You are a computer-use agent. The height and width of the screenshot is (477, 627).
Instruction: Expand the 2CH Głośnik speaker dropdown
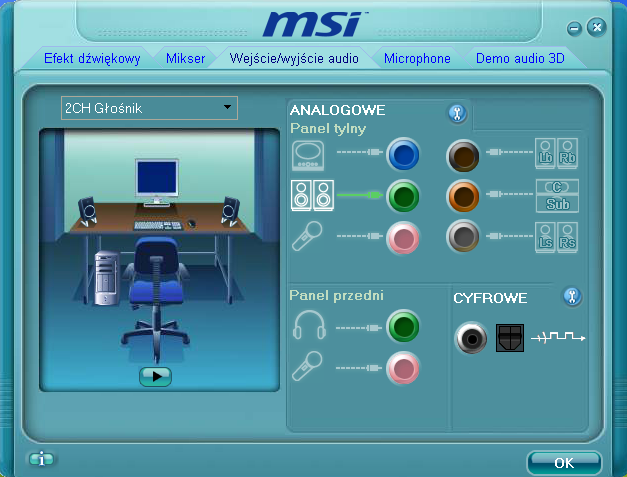[x=149, y=108]
